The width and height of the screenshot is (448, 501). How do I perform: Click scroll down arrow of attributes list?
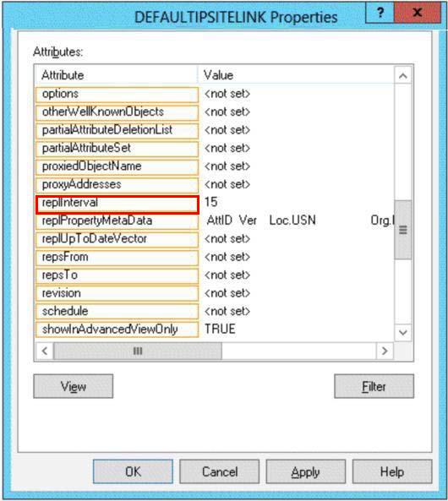[403, 332]
